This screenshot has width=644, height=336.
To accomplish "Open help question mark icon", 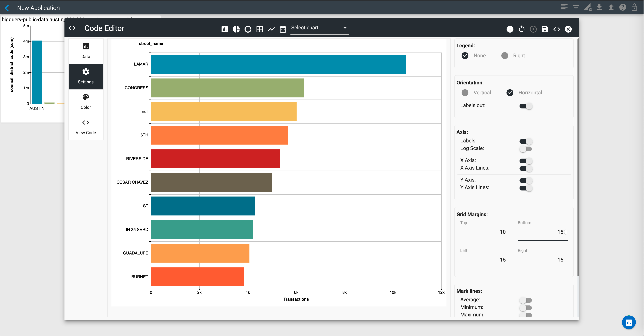I will tap(623, 7).
